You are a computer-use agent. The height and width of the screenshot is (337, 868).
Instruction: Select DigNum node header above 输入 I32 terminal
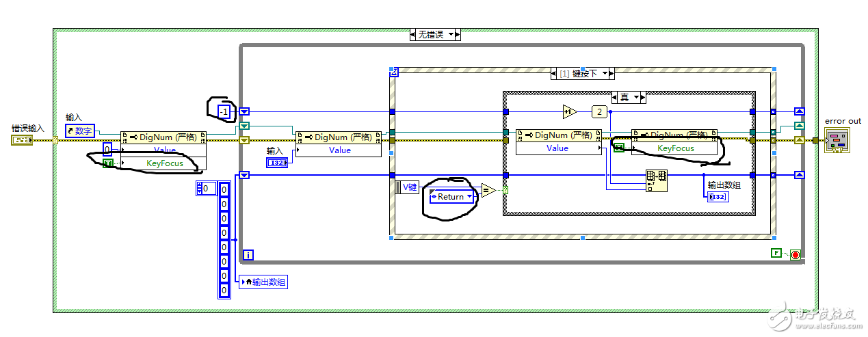[x=339, y=137]
